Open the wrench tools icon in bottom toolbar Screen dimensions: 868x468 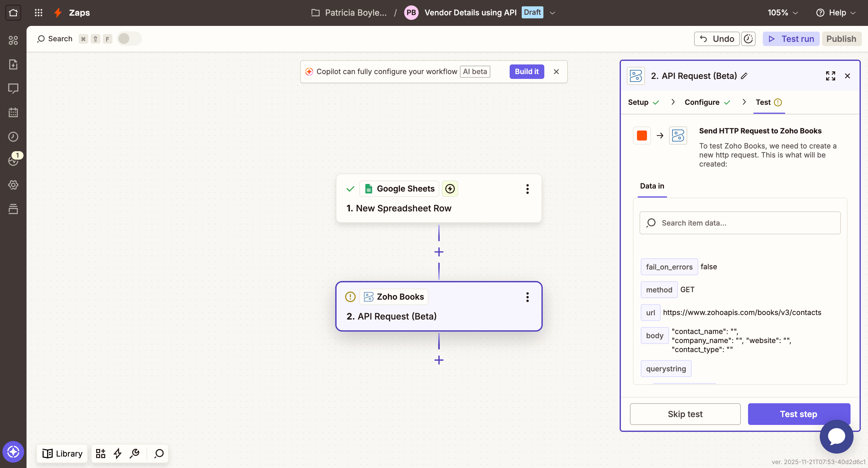134,454
